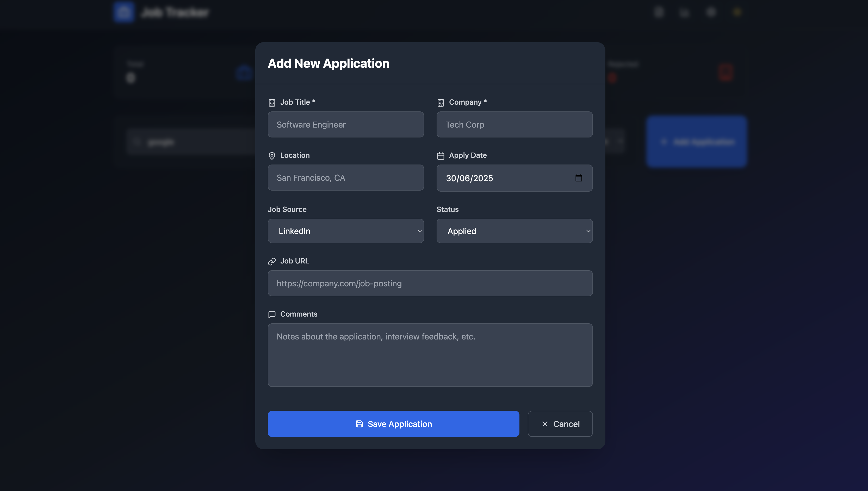The height and width of the screenshot is (491, 868).
Task: Click the Job Tracker logo in the header
Action: (x=123, y=12)
